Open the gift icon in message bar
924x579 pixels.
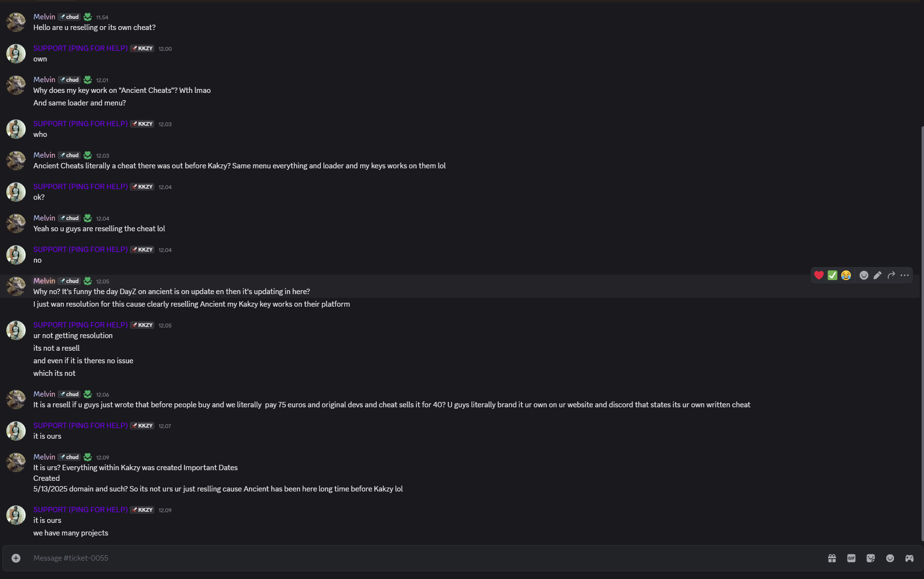click(832, 558)
